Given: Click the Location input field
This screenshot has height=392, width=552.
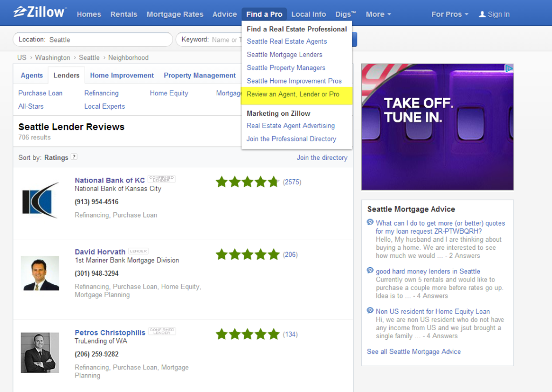Looking at the screenshot, I should (x=93, y=39).
